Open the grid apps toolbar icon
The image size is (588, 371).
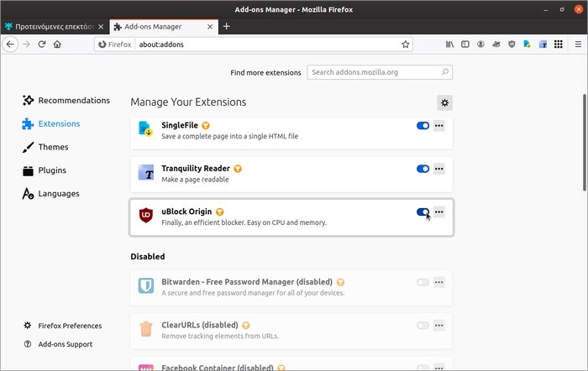coord(559,44)
